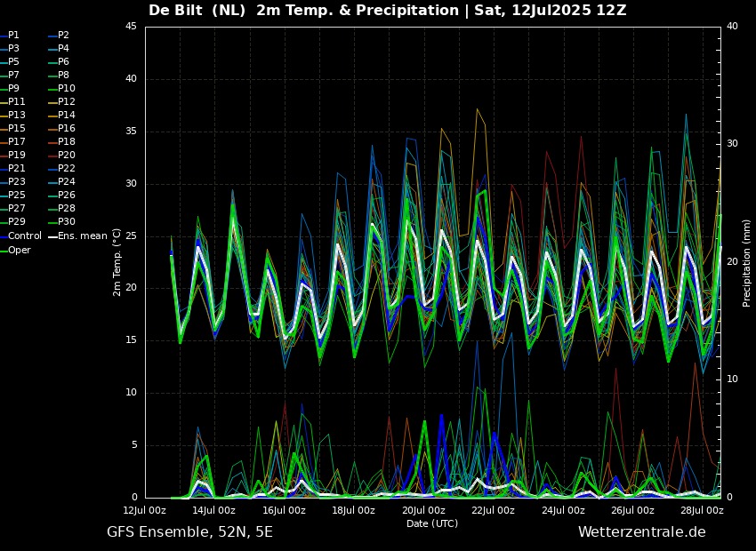Click the 2m Temp. (°C) axis label
Screen dimensions: 756x551
(117, 262)
